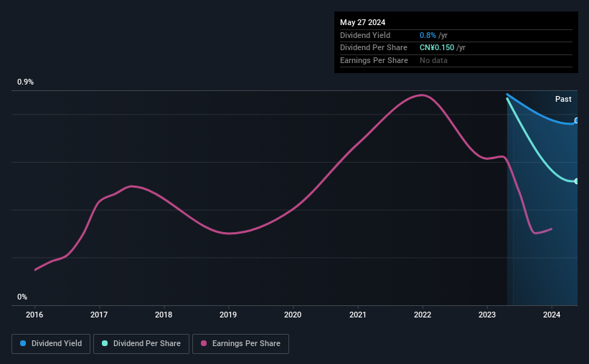Click the 0% y-axis label
Image resolution: width=589 pixels, height=364 pixels.
tap(22, 297)
